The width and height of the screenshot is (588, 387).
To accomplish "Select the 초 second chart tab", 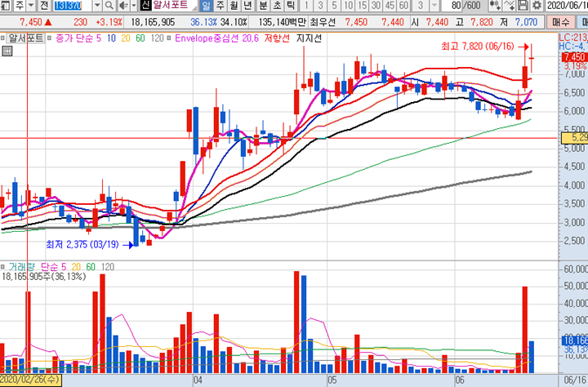I will click(x=277, y=5).
